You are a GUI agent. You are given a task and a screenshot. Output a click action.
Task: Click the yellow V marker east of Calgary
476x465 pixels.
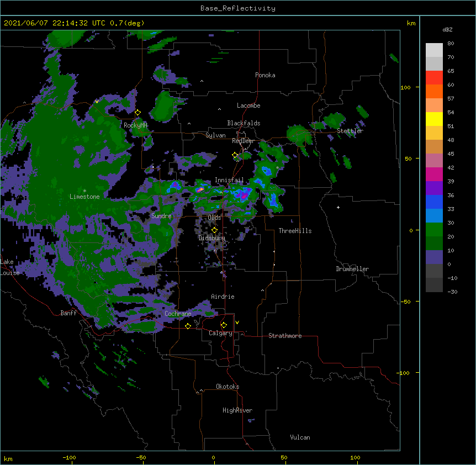point(237,323)
